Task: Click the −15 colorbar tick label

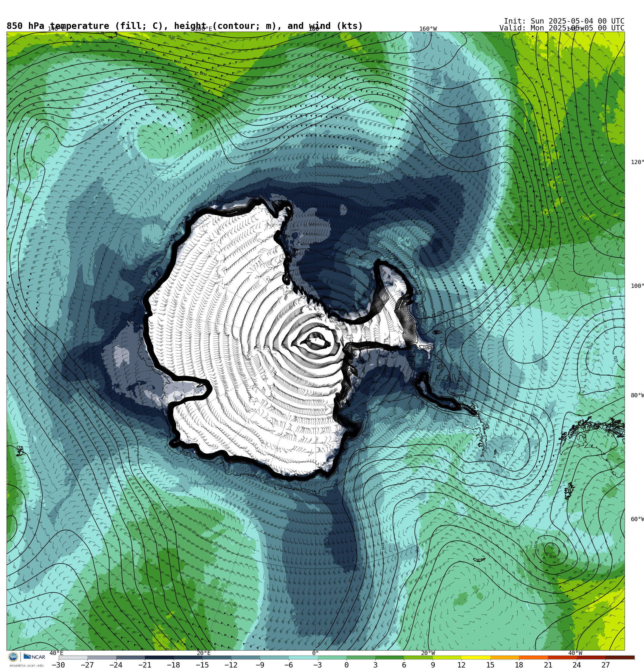Action: tap(202, 665)
